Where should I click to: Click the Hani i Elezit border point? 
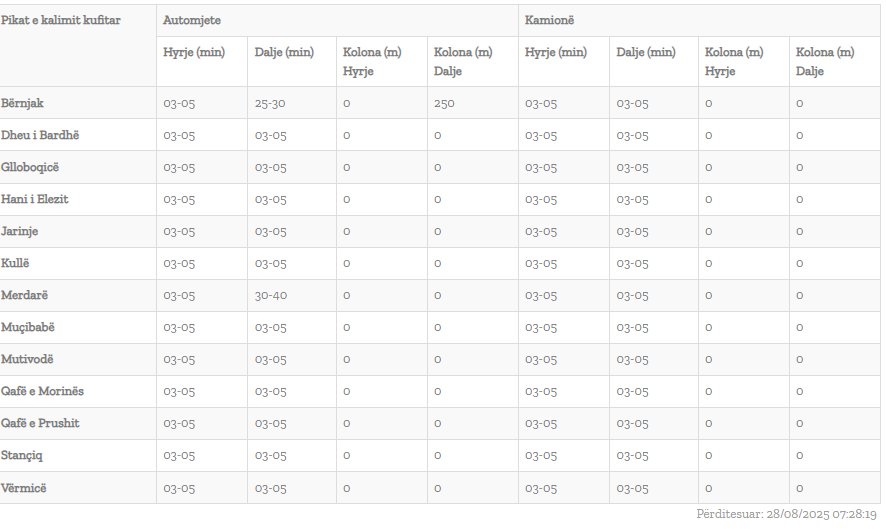pyautogui.click(x=35, y=199)
